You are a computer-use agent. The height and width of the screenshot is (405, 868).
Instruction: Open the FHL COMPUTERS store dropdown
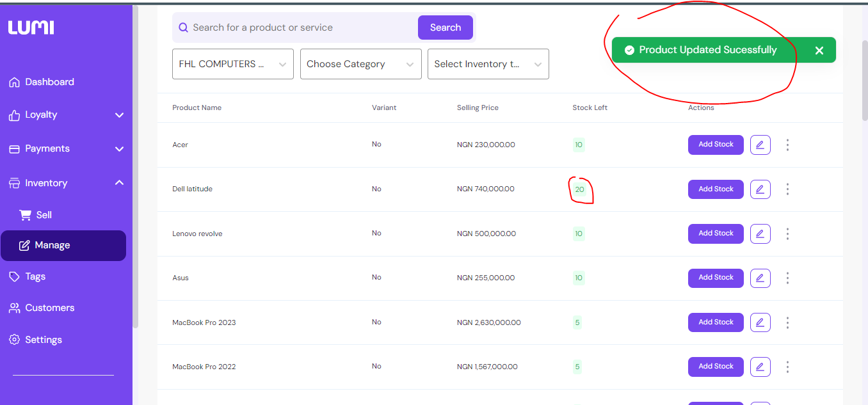click(x=233, y=64)
